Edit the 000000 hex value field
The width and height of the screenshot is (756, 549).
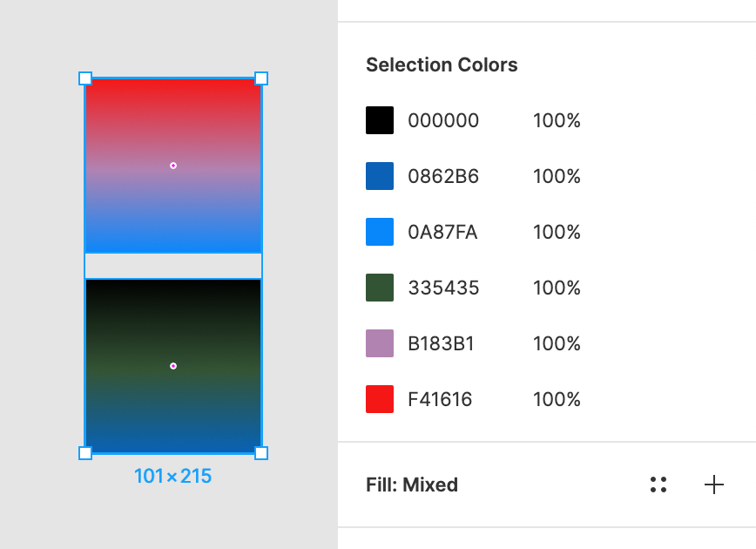[443, 120]
